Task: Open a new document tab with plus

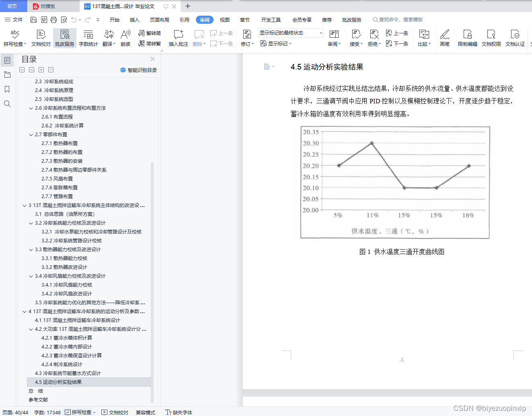Action: tap(187, 6)
